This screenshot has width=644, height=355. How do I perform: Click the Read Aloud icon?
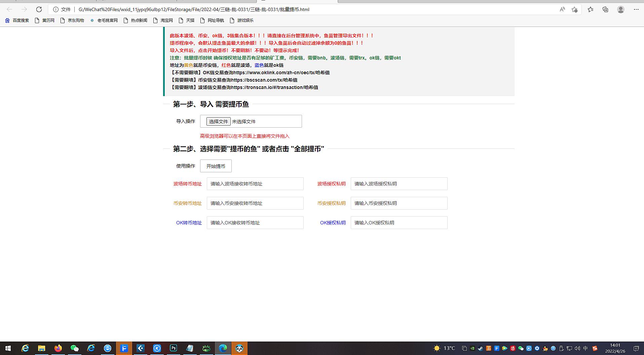pyautogui.click(x=562, y=9)
